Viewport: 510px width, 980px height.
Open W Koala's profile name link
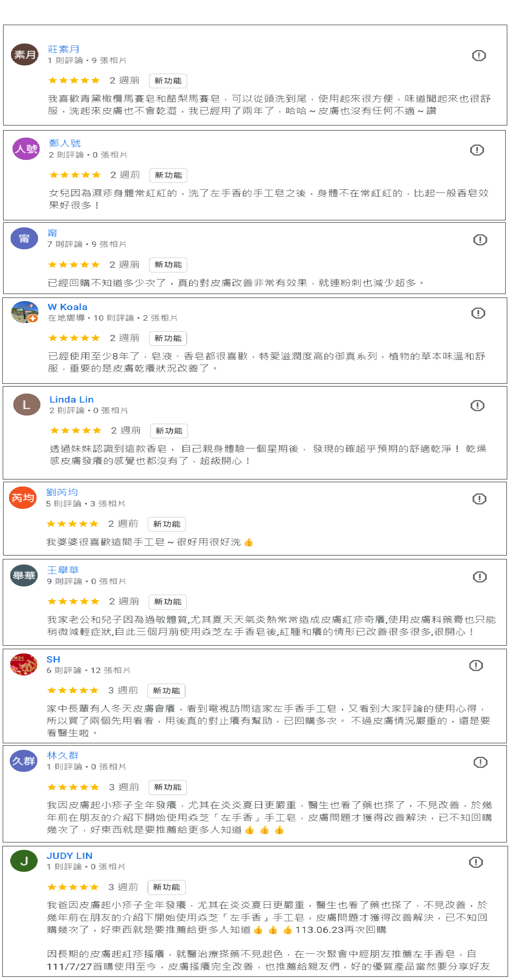click(67, 307)
